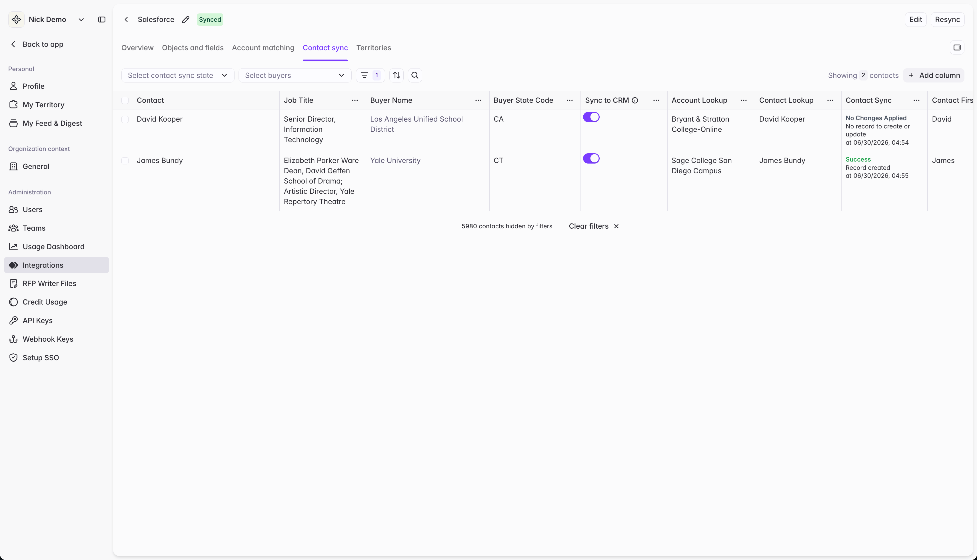The height and width of the screenshot is (560, 977).
Task: Open Profile from the sidebar
Action: pyautogui.click(x=57, y=86)
